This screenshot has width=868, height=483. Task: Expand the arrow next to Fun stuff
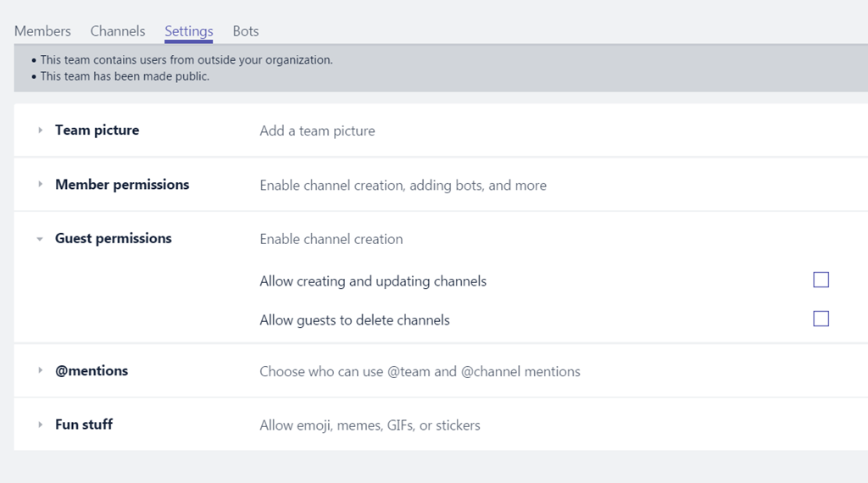pos(40,425)
